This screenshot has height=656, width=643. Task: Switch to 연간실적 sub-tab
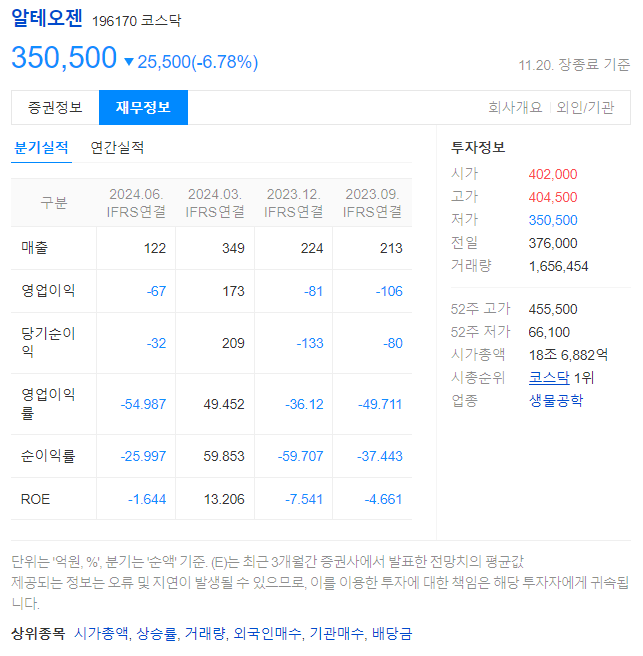pyautogui.click(x=117, y=148)
